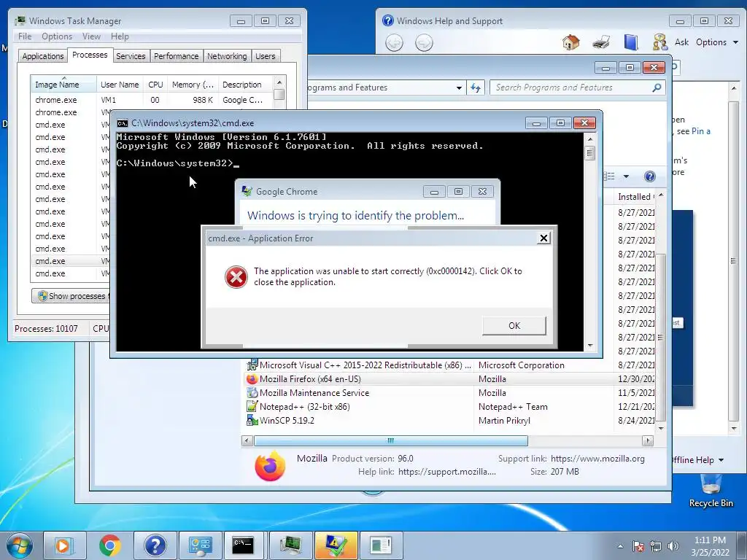Select Mozilla Firefox (x64 en-US) row
This screenshot has width=747, height=560.
[451, 379]
